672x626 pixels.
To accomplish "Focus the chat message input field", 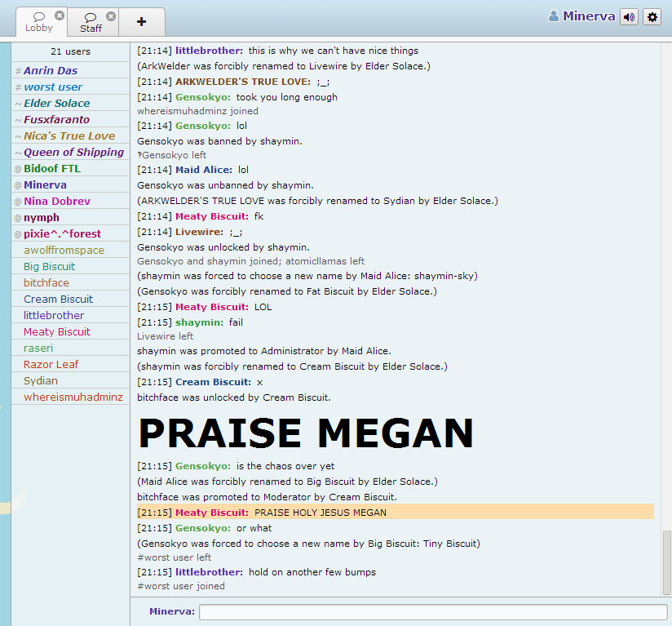I will [x=433, y=612].
